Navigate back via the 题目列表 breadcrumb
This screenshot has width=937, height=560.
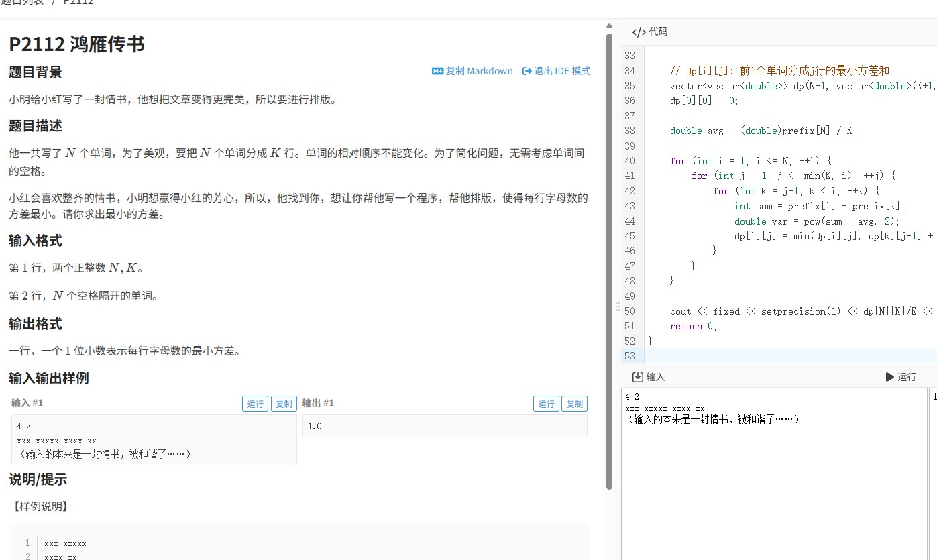tap(23, 3)
